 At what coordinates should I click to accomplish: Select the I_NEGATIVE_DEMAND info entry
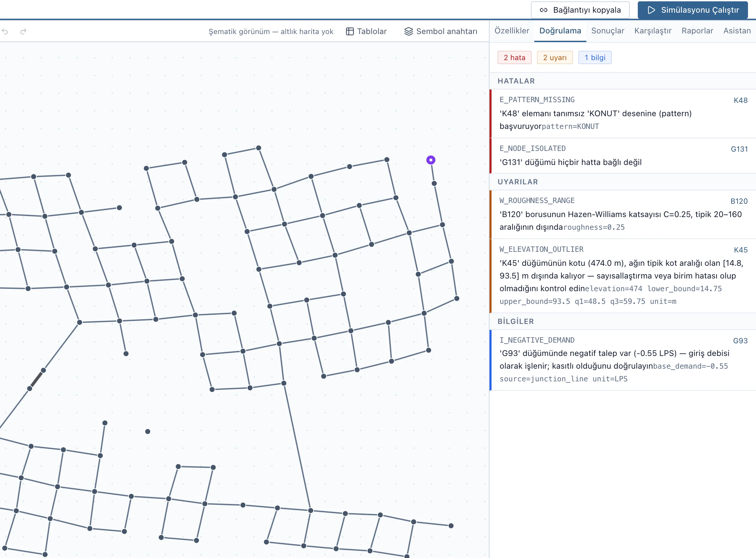622,360
